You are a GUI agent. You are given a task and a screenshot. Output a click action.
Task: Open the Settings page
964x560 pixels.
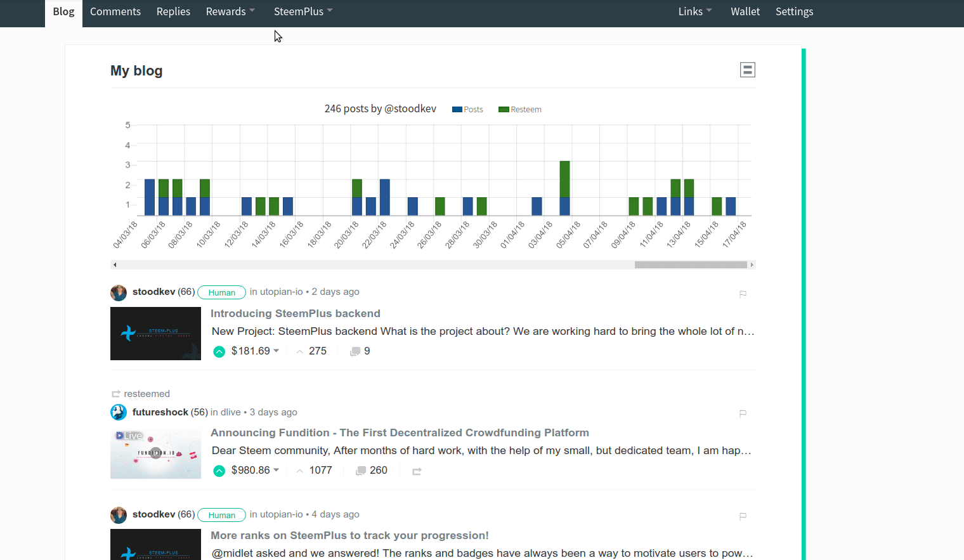pyautogui.click(x=794, y=11)
